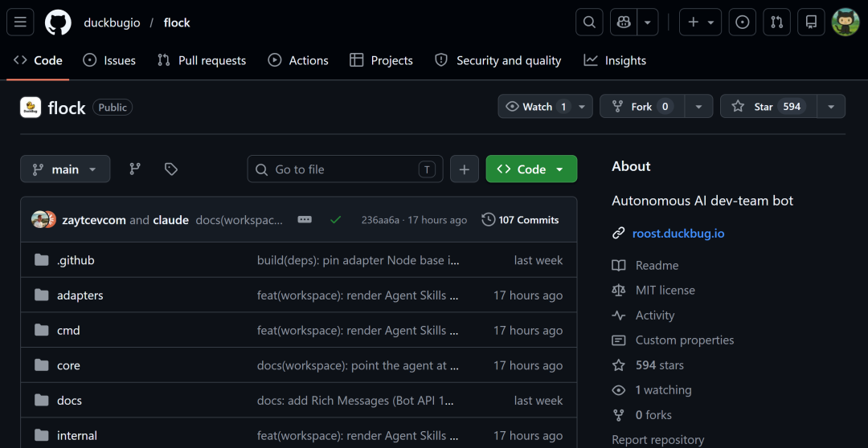Open the search magnifier button
The height and width of the screenshot is (448, 868).
pos(590,22)
